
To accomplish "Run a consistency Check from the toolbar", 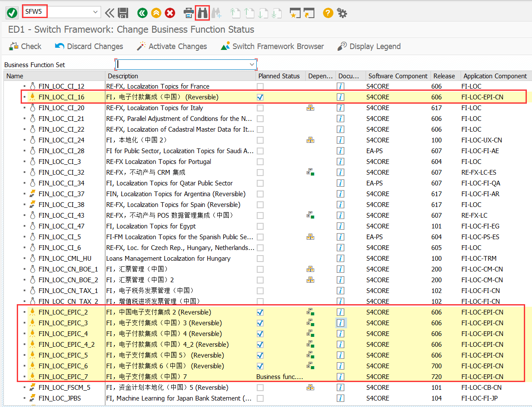I will coord(25,46).
